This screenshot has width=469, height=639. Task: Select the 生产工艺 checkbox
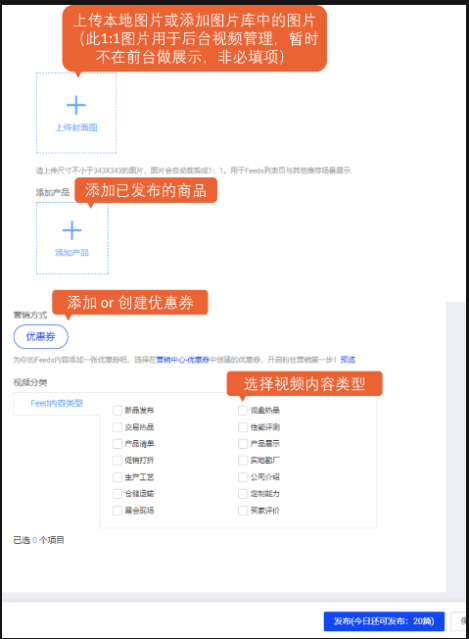pyautogui.click(x=117, y=477)
